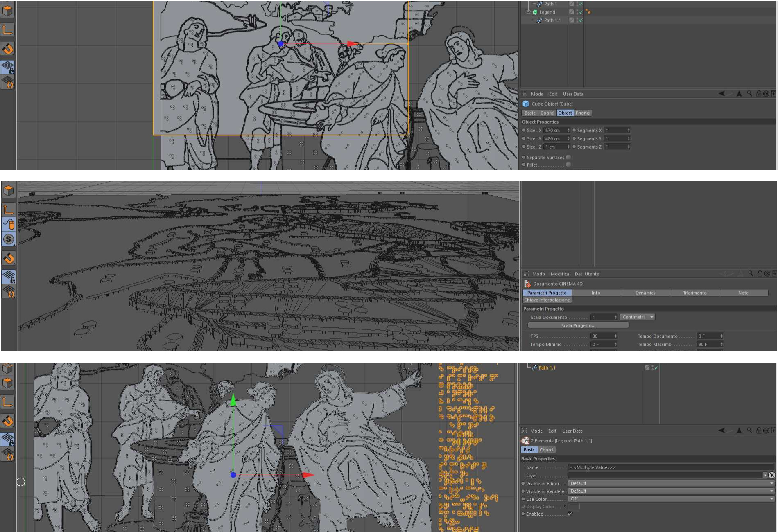Click the cube icon in the Cube Object window's toolbar
778x532 pixels.
coord(7,11)
